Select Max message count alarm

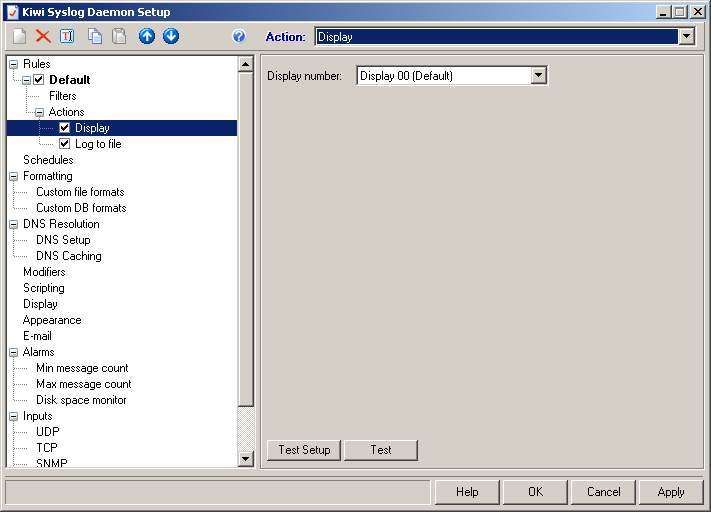[83, 384]
